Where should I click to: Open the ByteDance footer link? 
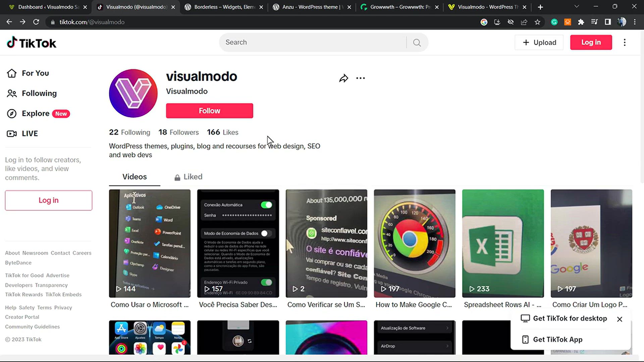point(18,263)
